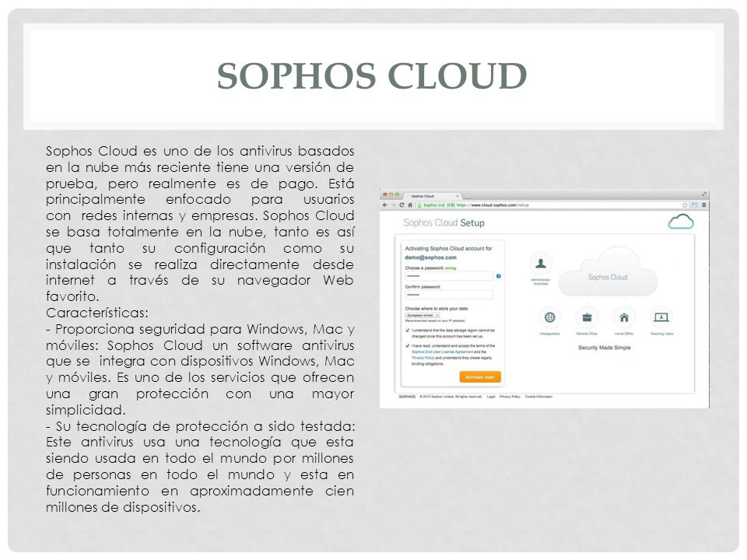The width and height of the screenshot is (747, 560).
Task: Reload the page with the refresh icon
Action: pos(402,205)
